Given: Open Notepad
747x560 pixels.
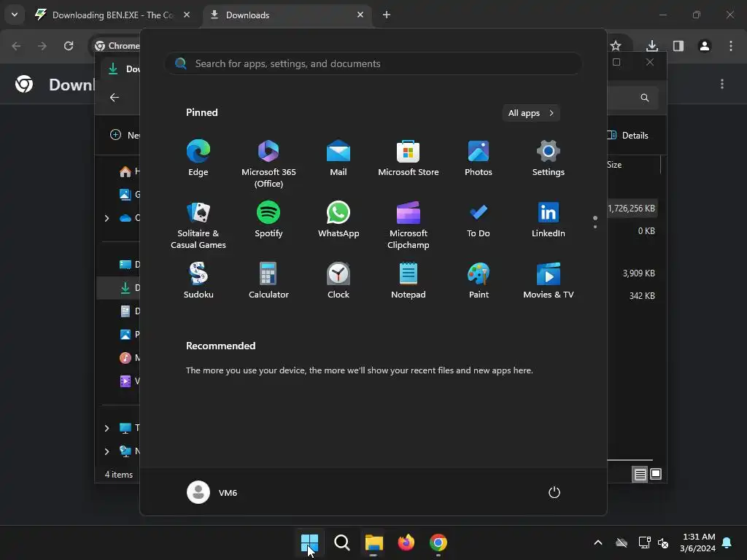Looking at the screenshot, I should click(x=409, y=281).
